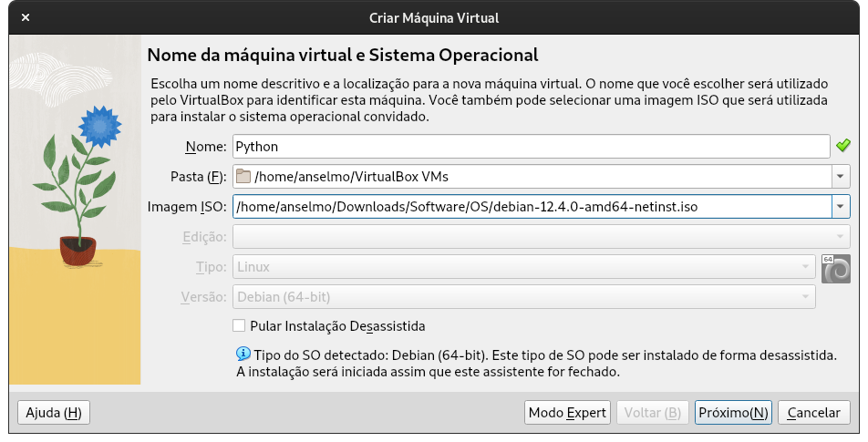The width and height of the screenshot is (868, 442).
Task: Click the 'Tipo do SO detectado' message text
Action: tap(536, 363)
